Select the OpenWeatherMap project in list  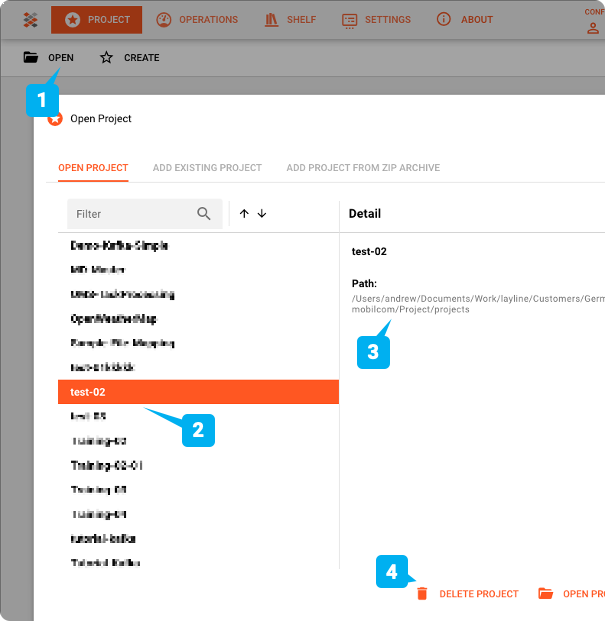[x=114, y=319]
